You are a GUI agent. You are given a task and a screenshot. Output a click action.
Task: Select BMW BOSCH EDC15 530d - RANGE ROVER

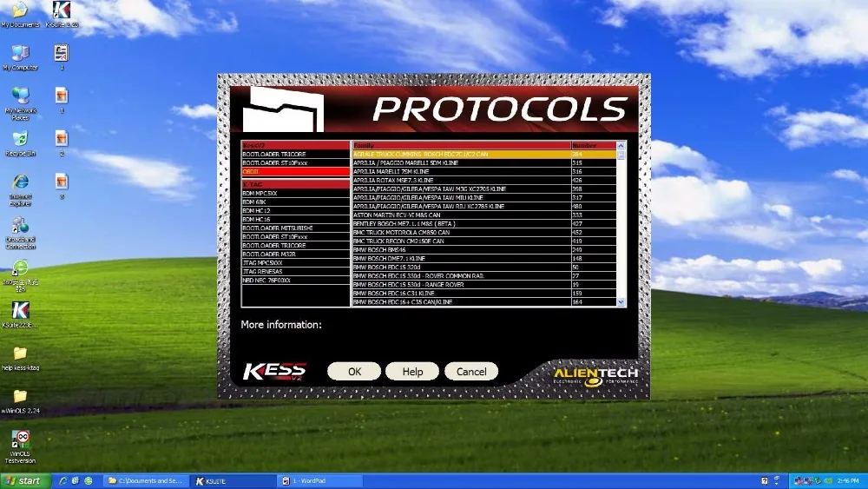click(484, 285)
